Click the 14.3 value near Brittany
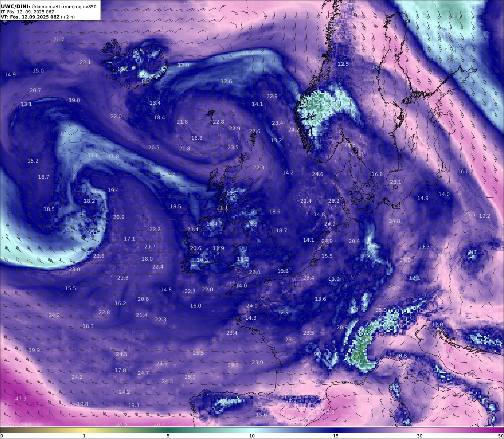 [x=251, y=318]
